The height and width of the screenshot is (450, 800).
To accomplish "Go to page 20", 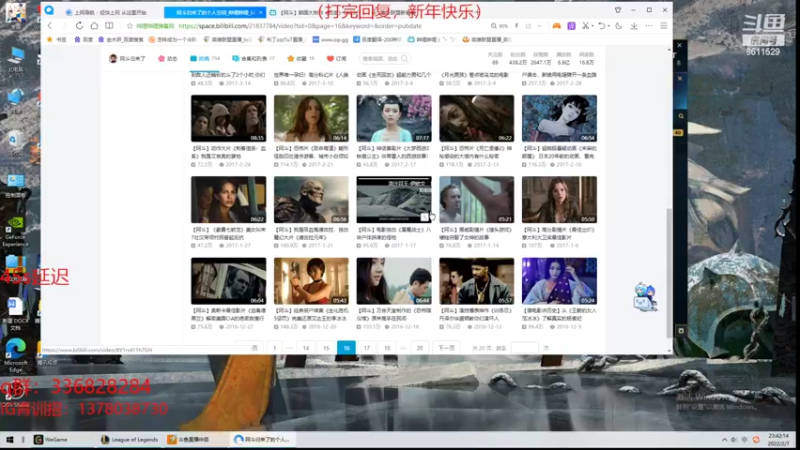I will coord(419,348).
